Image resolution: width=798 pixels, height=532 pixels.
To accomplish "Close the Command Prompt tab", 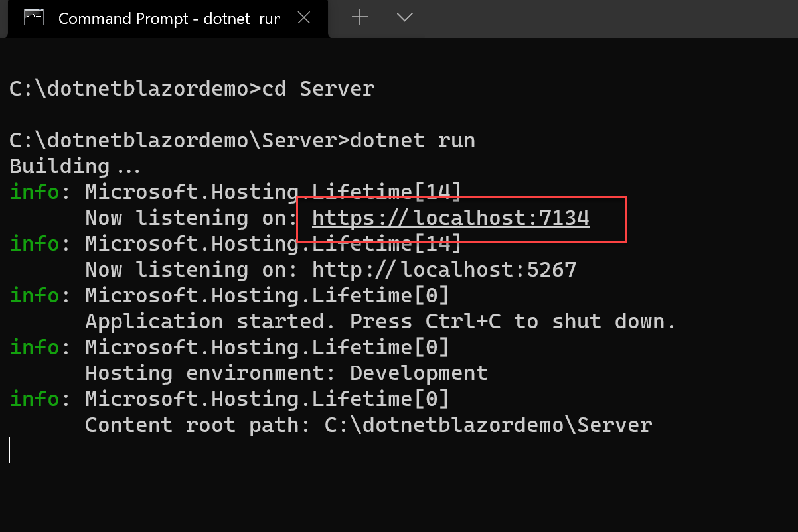I will (304, 18).
